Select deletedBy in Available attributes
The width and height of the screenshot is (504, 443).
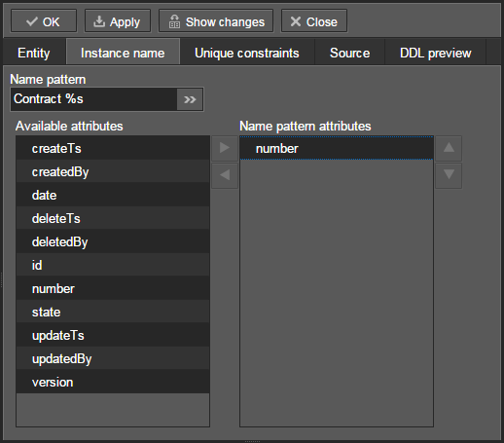(x=113, y=241)
